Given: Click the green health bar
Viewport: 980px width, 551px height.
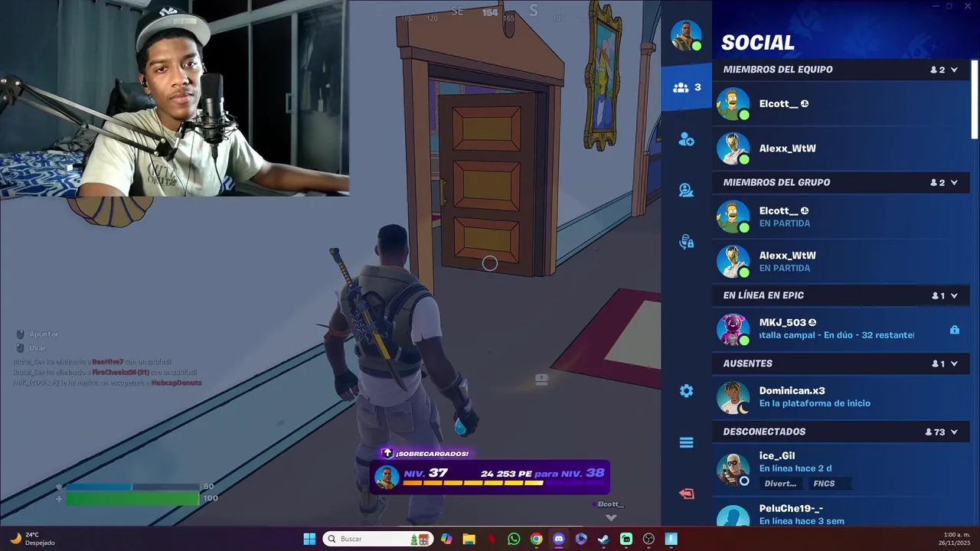Looking at the screenshot, I should [x=132, y=499].
